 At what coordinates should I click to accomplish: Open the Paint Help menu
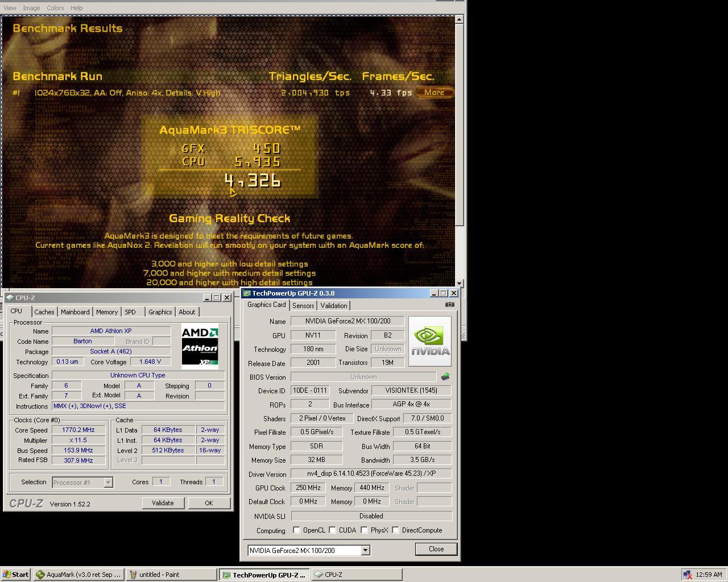(76, 8)
